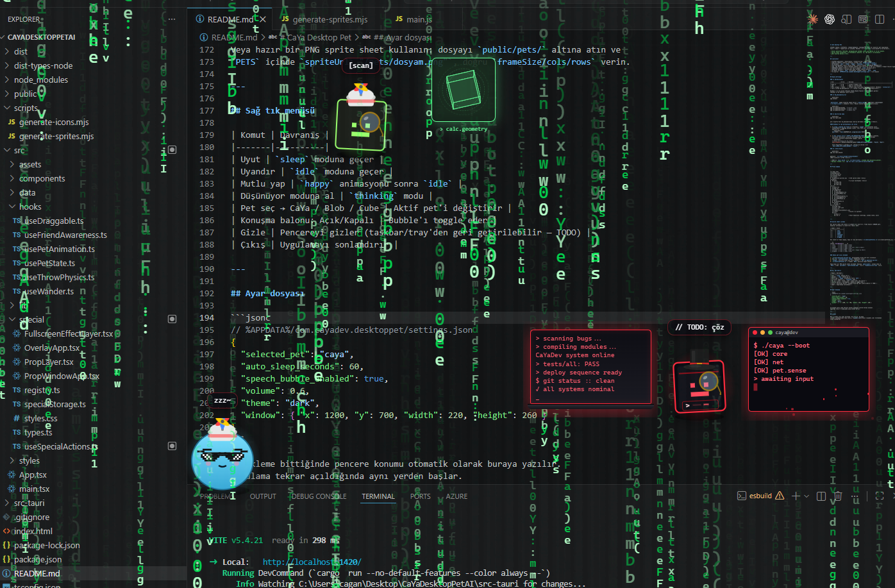Click the green cube pet above calc.geometry

tap(464, 90)
